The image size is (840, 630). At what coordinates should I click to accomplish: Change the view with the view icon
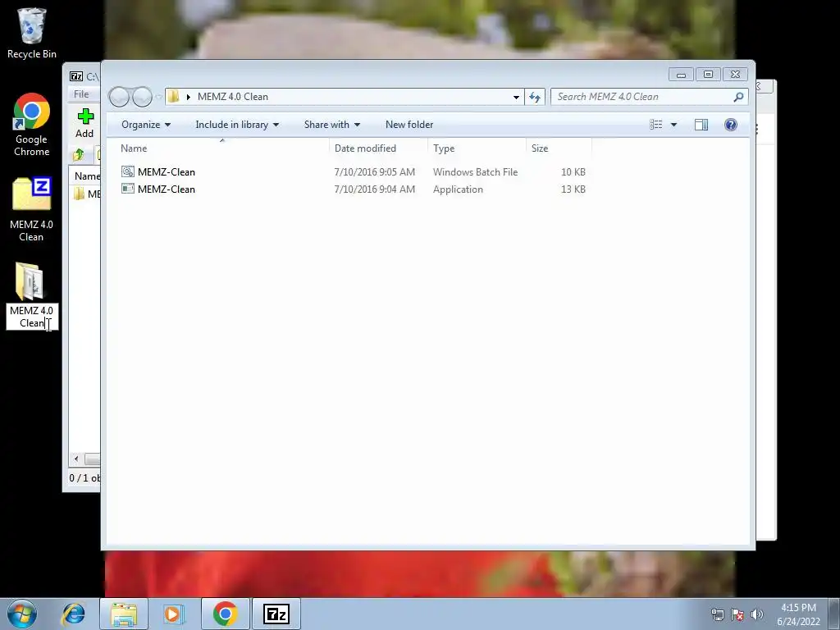pos(656,125)
